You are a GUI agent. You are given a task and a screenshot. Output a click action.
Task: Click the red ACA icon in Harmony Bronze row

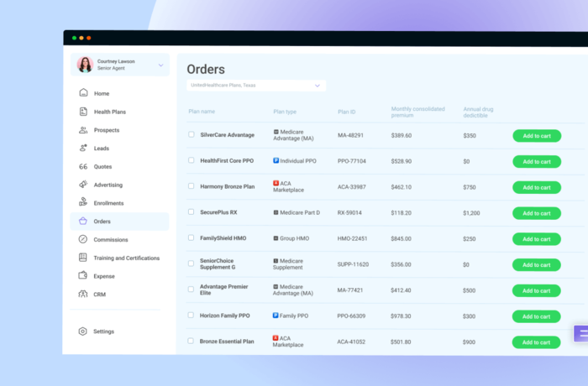pyautogui.click(x=276, y=183)
